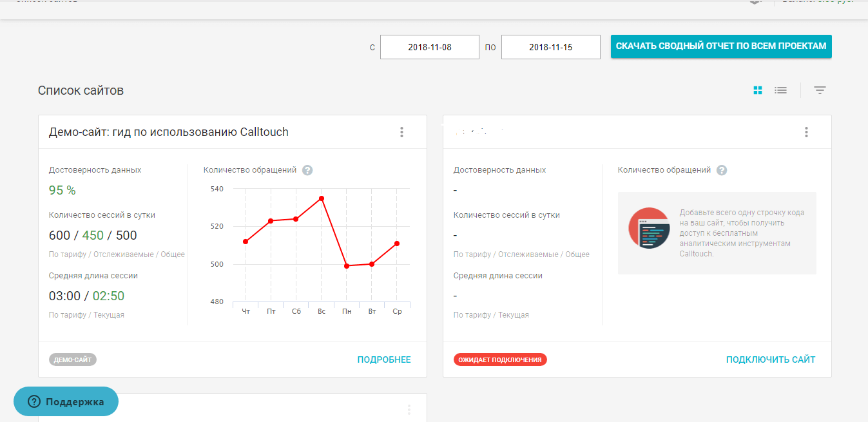Click the 95 % data reliability value
This screenshot has width=868, height=422.
(63, 190)
